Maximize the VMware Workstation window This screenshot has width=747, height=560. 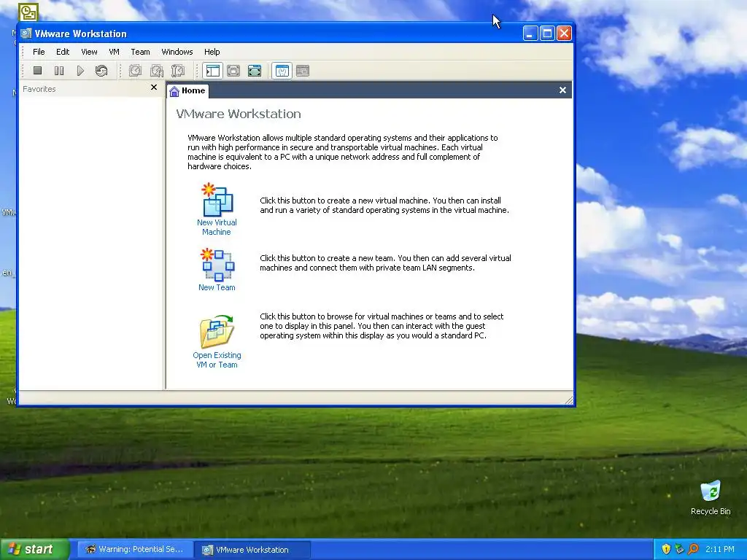pos(547,33)
